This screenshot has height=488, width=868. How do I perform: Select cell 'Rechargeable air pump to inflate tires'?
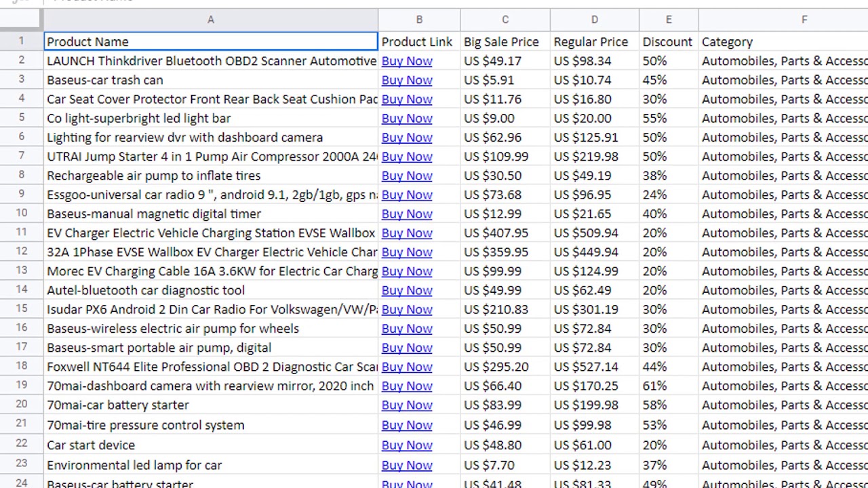pos(211,176)
